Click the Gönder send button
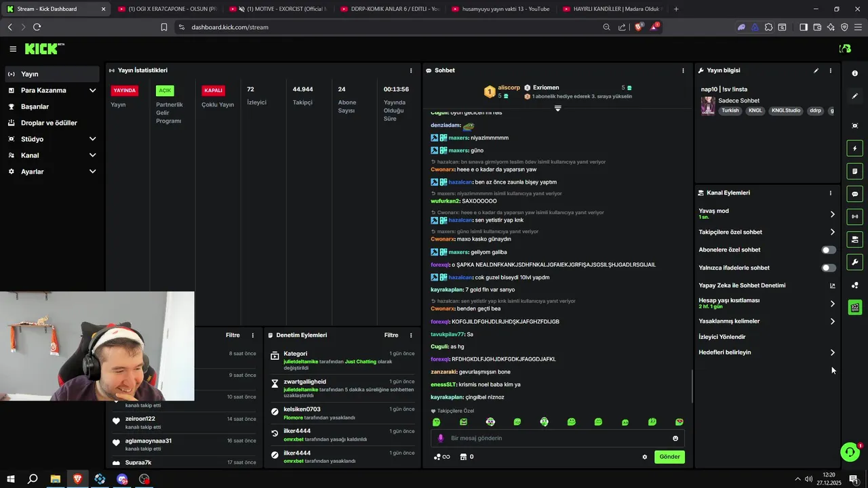The height and width of the screenshot is (488, 868). (669, 457)
